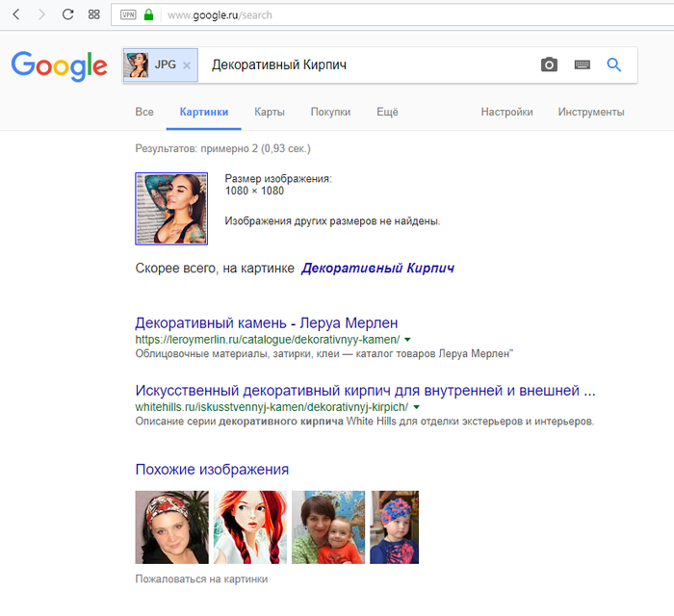Reload the page with the refresh icon
The height and width of the screenshot is (616, 674).
click(x=68, y=14)
